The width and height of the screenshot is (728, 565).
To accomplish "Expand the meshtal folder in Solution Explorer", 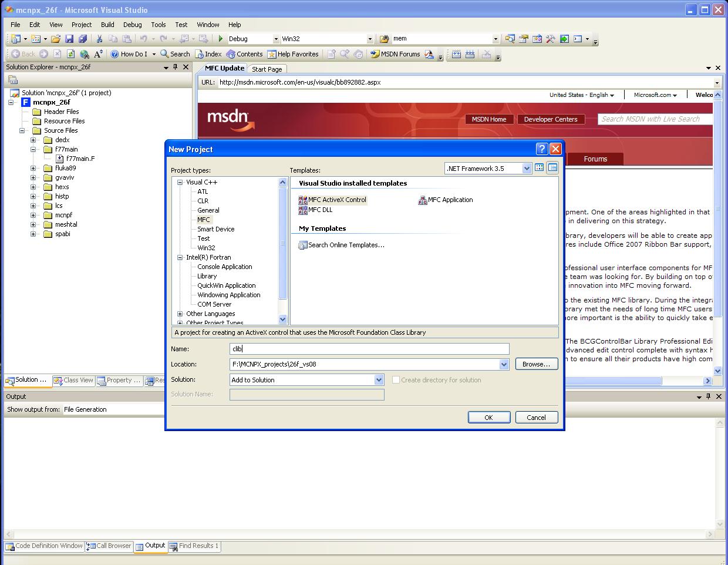I will click(x=33, y=224).
